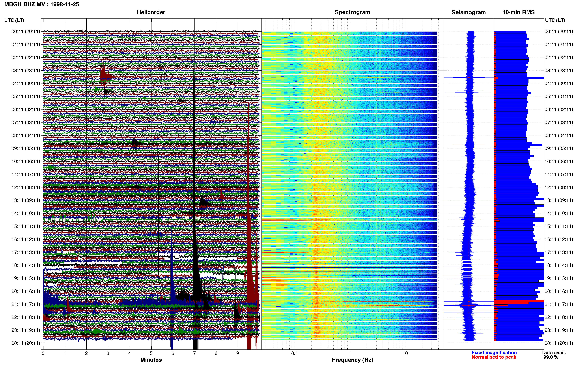Click "17:11 (13:11)" on the RMS axis
This screenshot has width=588, height=368.
pyautogui.click(x=559, y=252)
